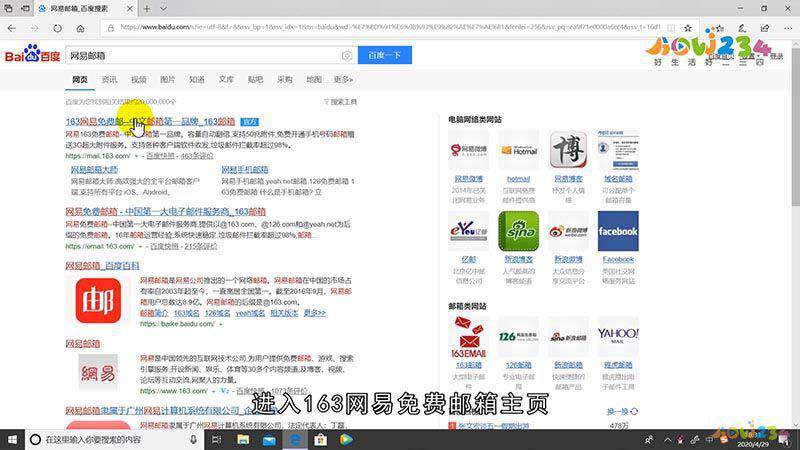Open the Facebook site icon
The width and height of the screenshot is (800, 450).
618,231
